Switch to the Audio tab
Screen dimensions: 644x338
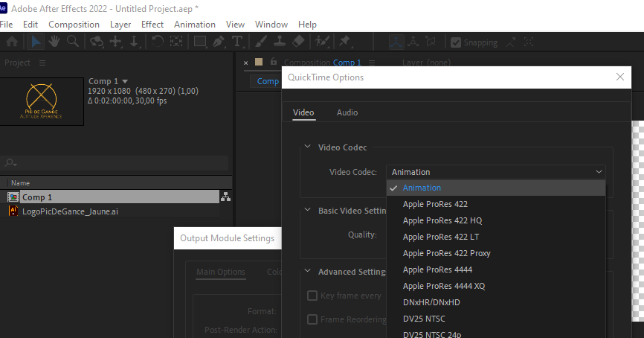coord(347,112)
